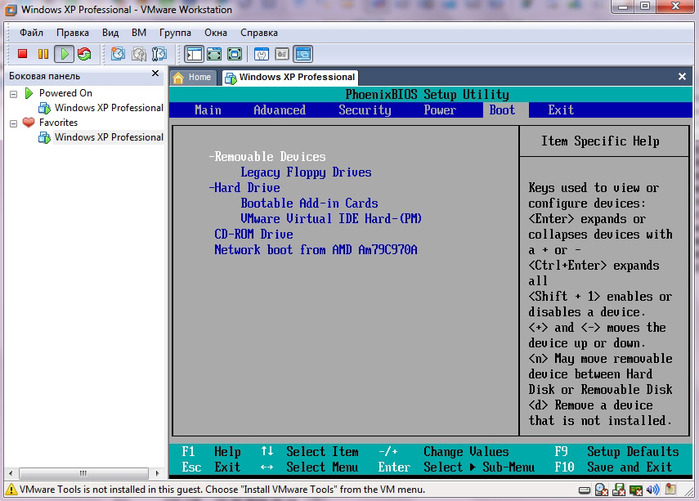Click the CD-ROM device status icon
This screenshot has width=699, height=501.
click(x=601, y=490)
